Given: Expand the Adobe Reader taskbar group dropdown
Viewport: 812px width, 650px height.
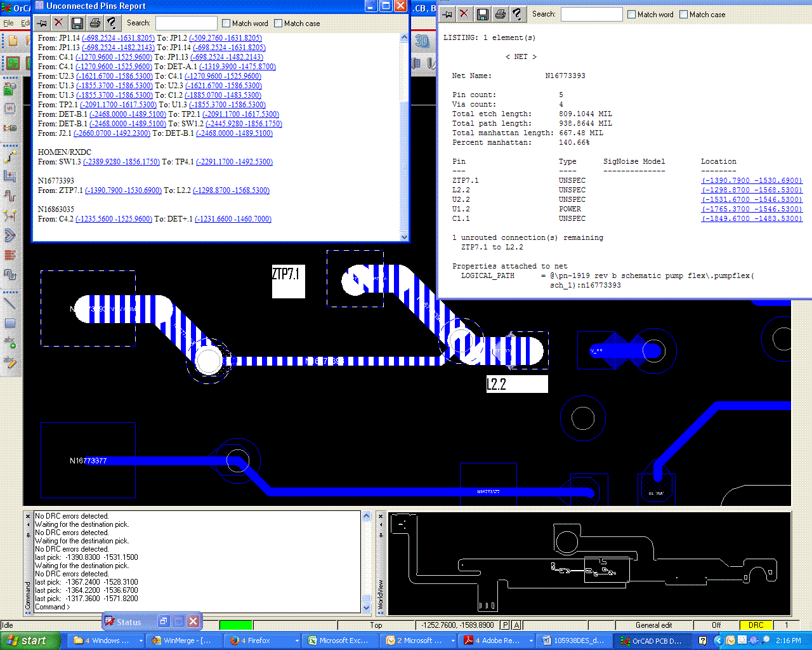Looking at the screenshot, I should pos(532,640).
